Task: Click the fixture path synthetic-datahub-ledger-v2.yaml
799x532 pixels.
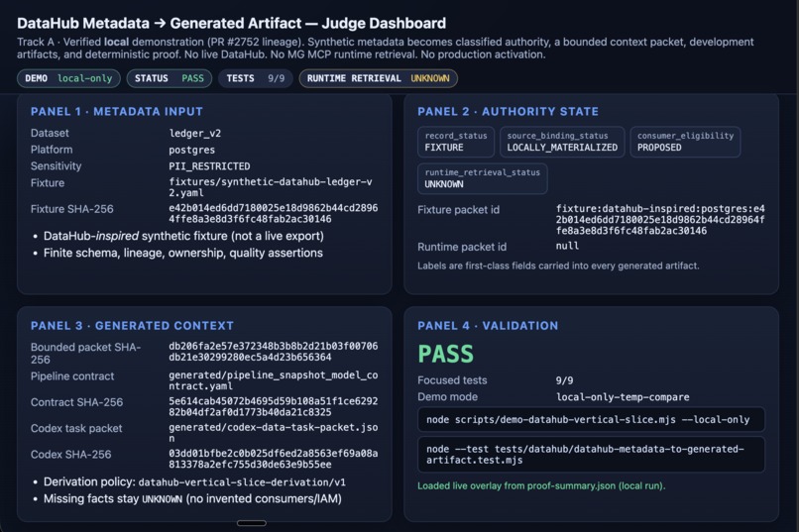Action: point(271,187)
